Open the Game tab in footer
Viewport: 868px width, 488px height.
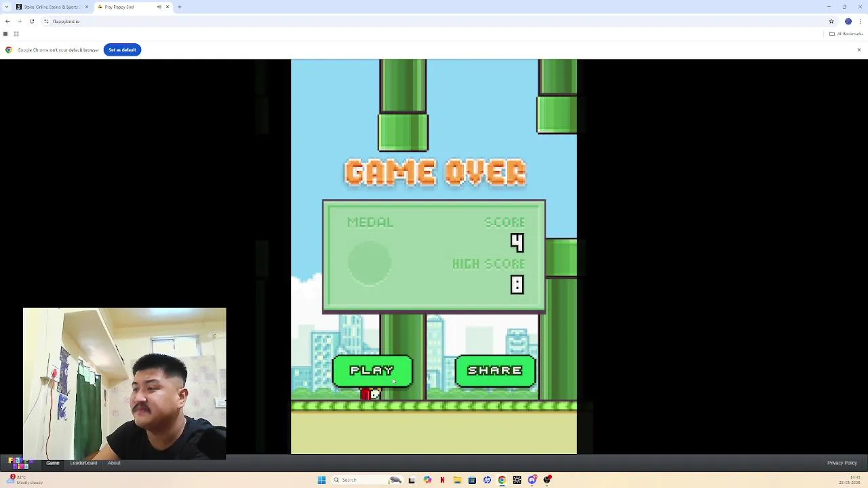click(53, 463)
